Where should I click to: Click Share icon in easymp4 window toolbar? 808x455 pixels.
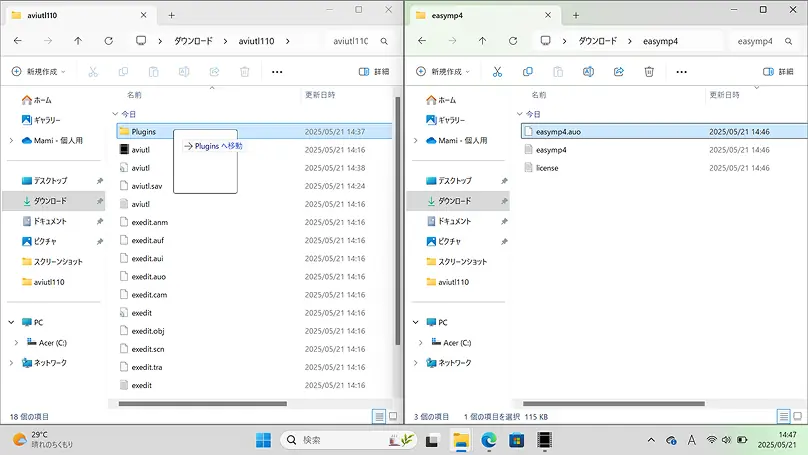point(619,72)
